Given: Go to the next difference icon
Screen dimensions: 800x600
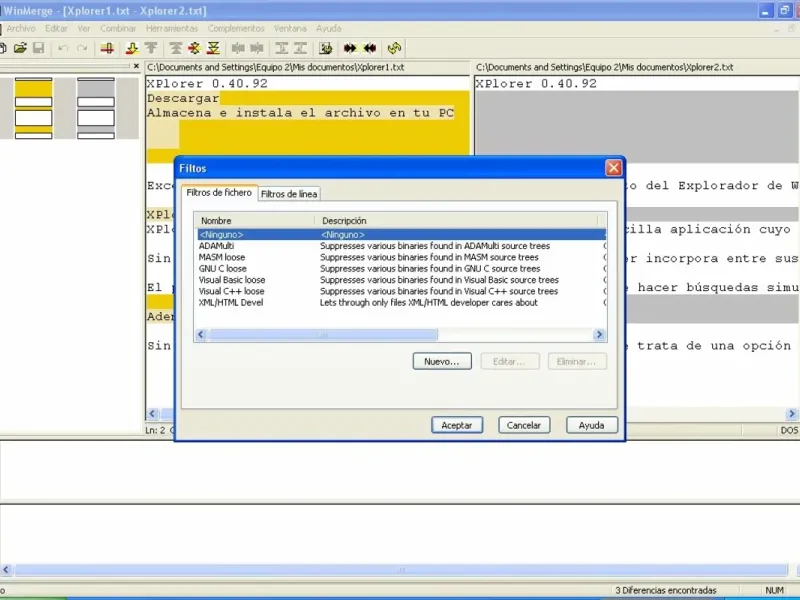Looking at the screenshot, I should pos(132,48).
